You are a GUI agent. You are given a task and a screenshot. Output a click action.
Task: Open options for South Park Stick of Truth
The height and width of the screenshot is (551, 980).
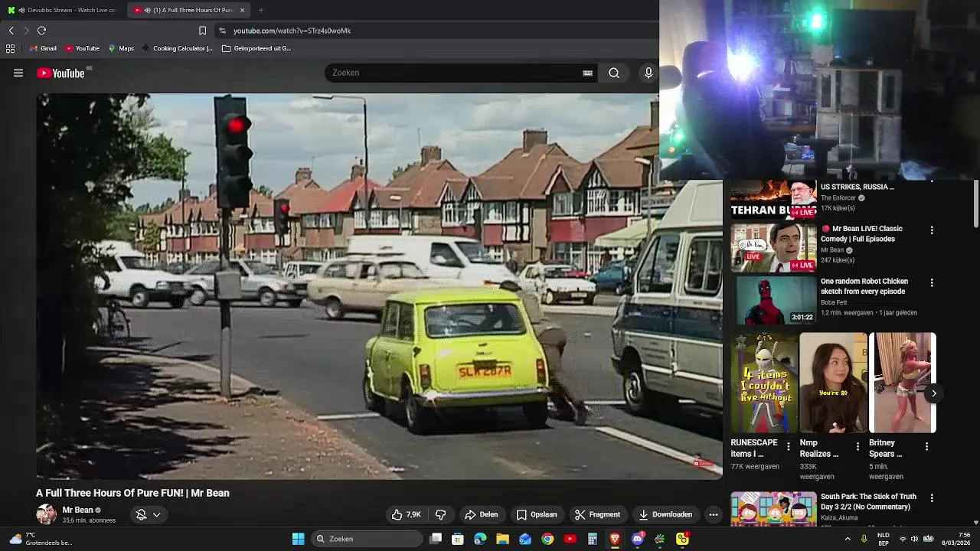(932, 497)
